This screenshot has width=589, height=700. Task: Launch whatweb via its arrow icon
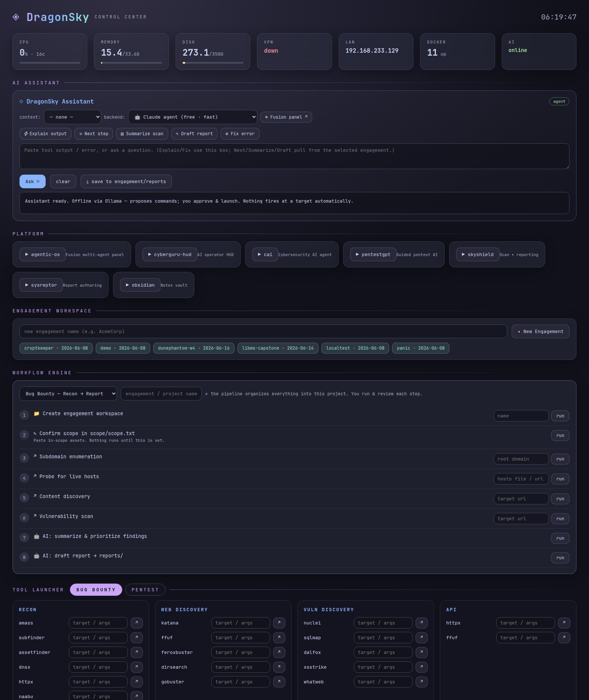tap(422, 682)
